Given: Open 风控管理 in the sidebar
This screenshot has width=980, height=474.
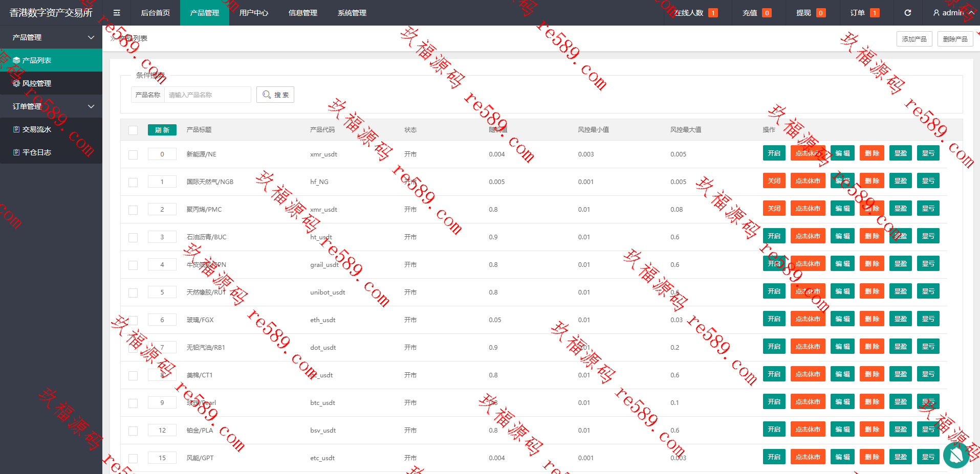Looking at the screenshot, I should [51, 83].
